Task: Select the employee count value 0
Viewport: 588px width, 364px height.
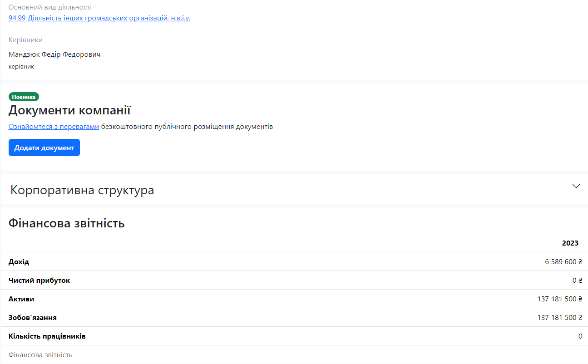Action: (x=580, y=336)
